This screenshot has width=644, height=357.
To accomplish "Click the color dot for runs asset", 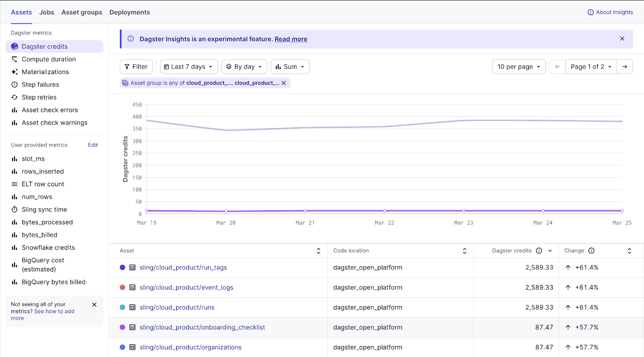I will pyautogui.click(x=123, y=307).
